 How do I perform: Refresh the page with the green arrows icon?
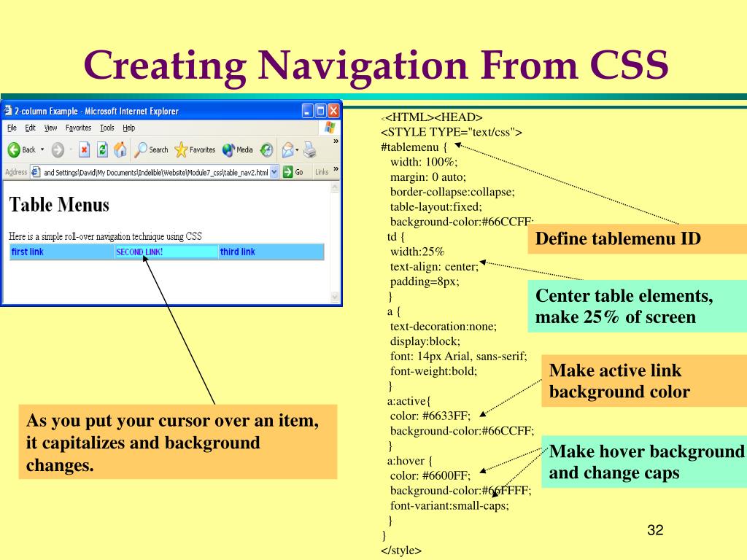coord(102,149)
